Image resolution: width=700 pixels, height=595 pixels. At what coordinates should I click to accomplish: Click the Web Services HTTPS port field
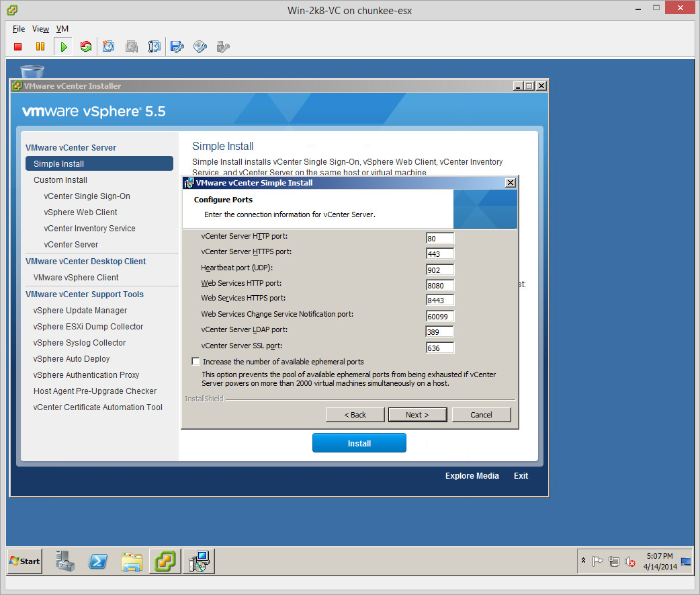[x=440, y=301]
